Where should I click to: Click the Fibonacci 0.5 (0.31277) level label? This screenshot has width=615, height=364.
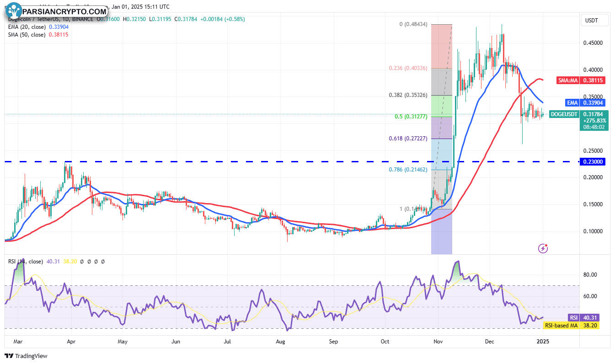[411, 117]
